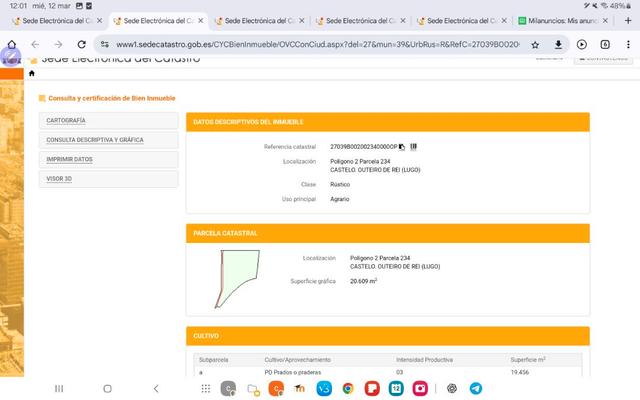Open the Telegram app in the taskbar
This screenshot has height=400, width=640.
475,388
